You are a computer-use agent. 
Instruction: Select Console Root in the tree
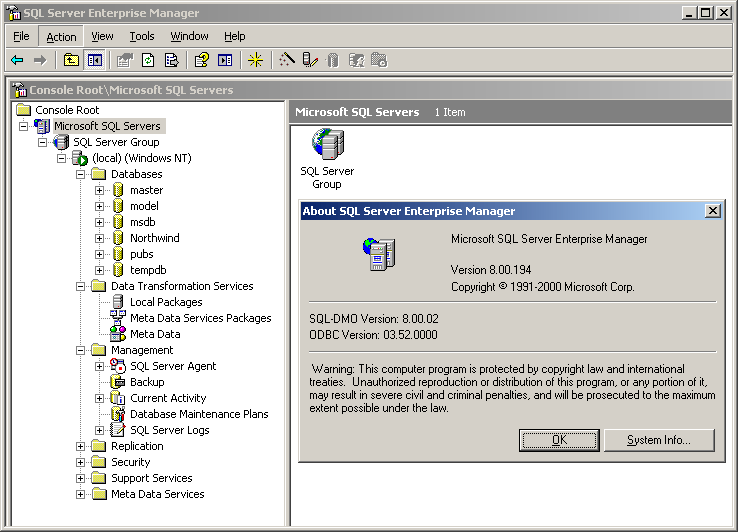point(67,110)
